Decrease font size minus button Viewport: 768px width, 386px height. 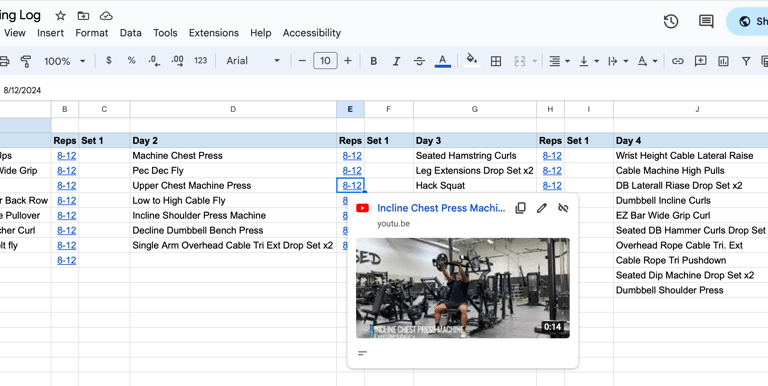point(302,61)
